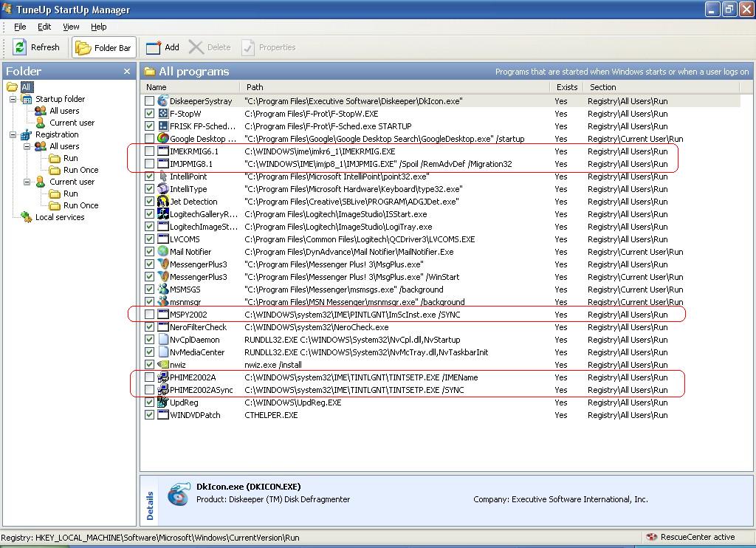This screenshot has height=548, width=756.
Task: Click the NvMediaCenter entry name
Action: click(197, 352)
